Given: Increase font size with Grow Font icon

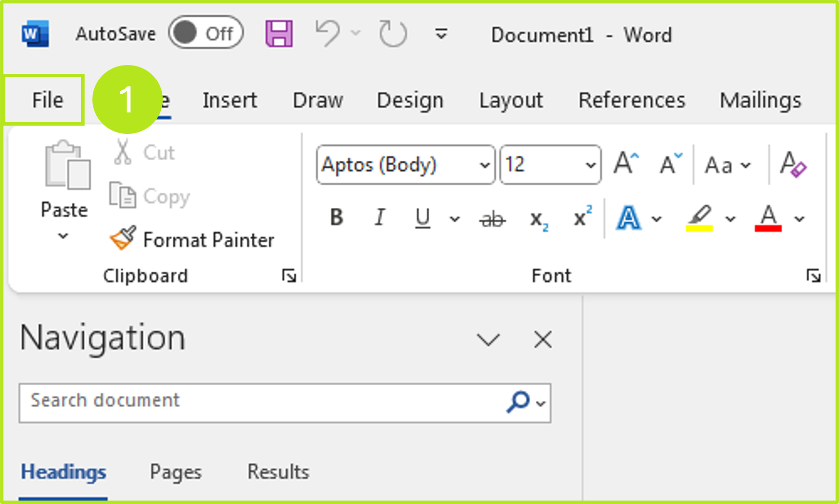Looking at the screenshot, I should tap(626, 164).
